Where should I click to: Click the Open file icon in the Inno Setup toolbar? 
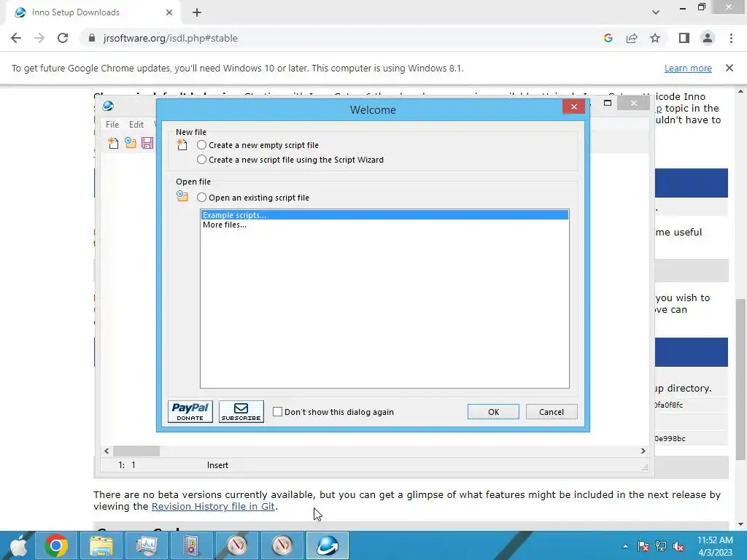[x=130, y=143]
